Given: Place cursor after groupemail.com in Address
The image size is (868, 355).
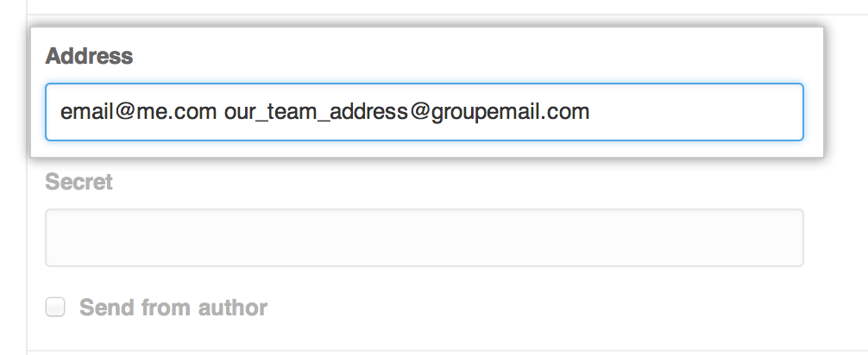Looking at the screenshot, I should 591,112.
